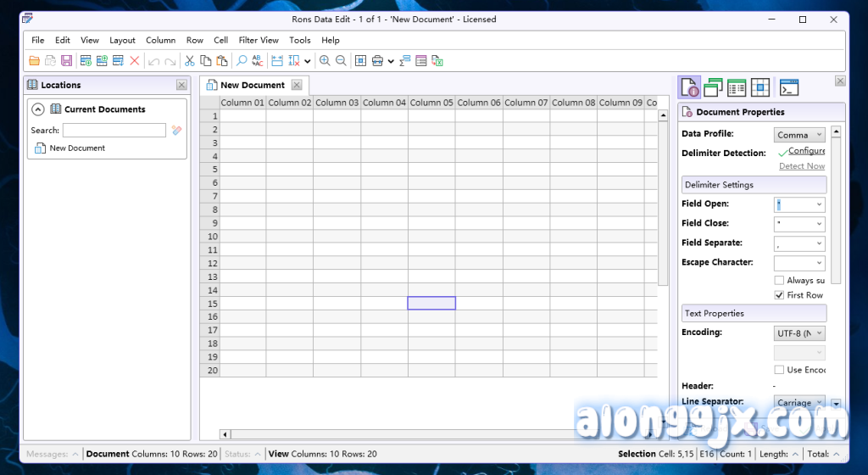Open the Data Profile dropdown
The height and width of the screenshot is (475, 868).
[799, 135]
